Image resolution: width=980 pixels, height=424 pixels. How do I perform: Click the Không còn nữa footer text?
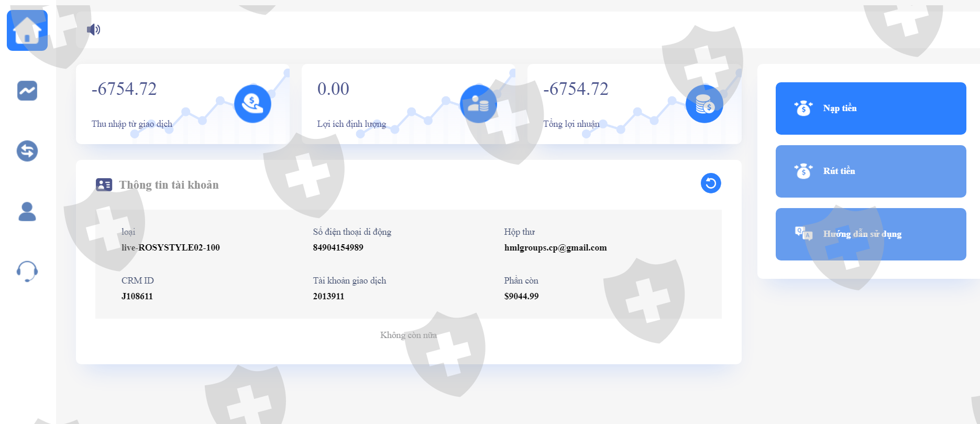(409, 335)
